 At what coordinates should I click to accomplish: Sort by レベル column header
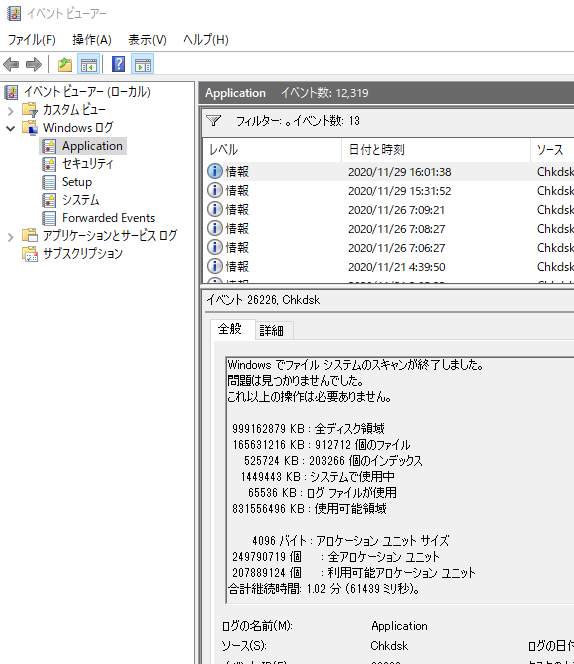click(x=272, y=149)
